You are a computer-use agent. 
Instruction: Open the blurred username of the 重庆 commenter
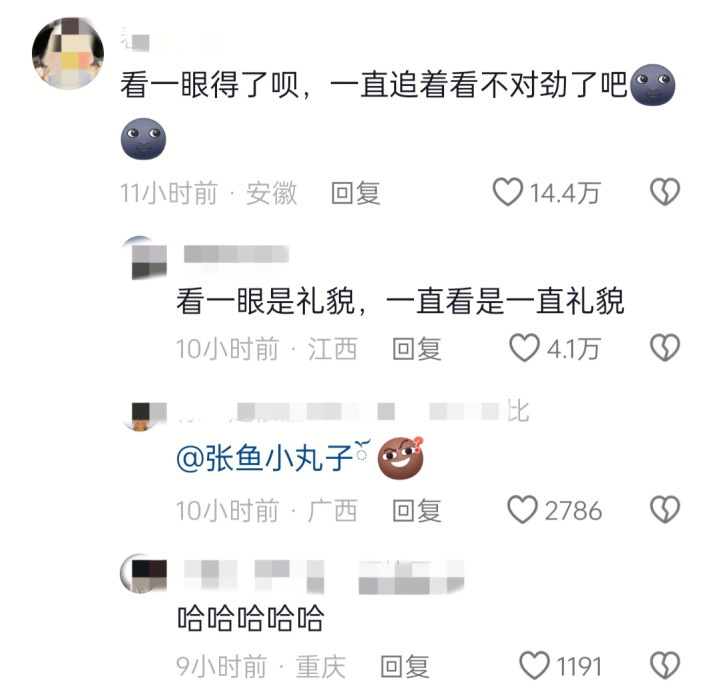tap(324, 576)
